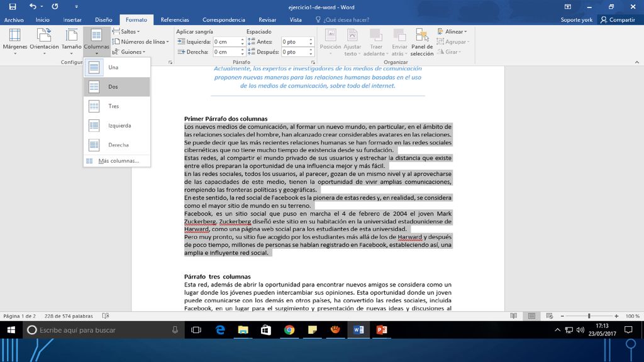Open the Orientación options

44,41
